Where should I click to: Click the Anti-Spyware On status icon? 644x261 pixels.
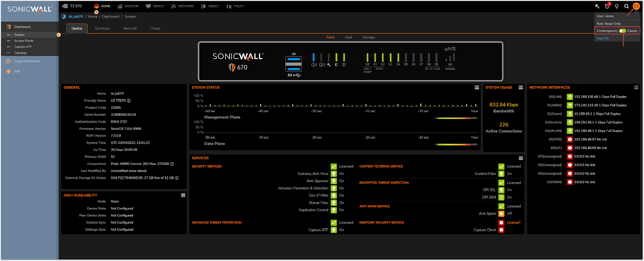pos(334,181)
